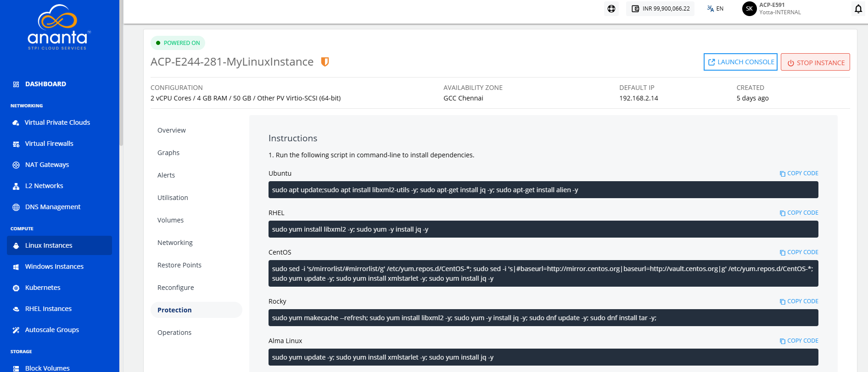This screenshot has height=372, width=868.
Task: Click the LAUNCH CONSOLE button
Action: (740, 62)
